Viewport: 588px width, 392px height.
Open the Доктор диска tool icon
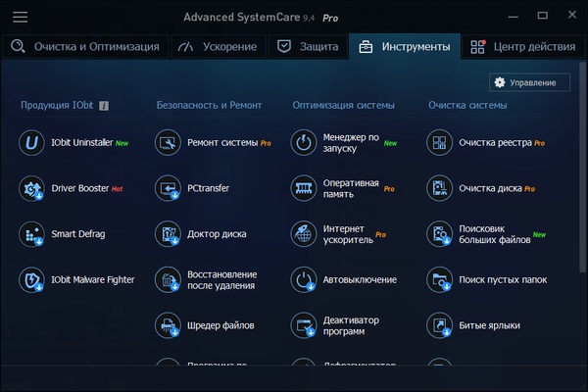click(x=169, y=234)
